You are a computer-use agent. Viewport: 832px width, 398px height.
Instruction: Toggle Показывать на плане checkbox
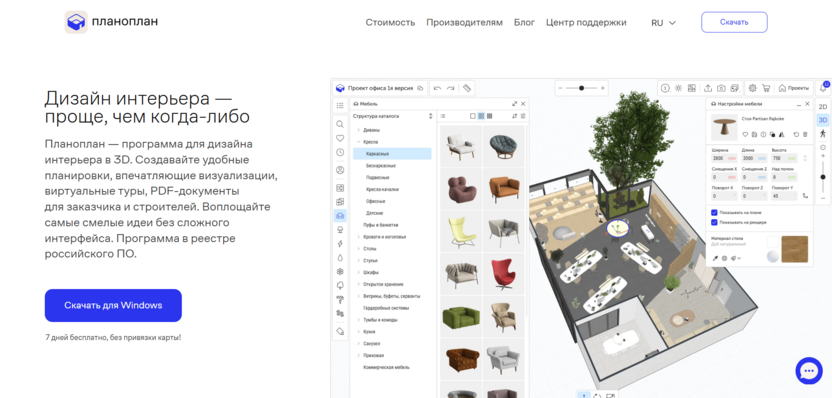pyautogui.click(x=714, y=212)
